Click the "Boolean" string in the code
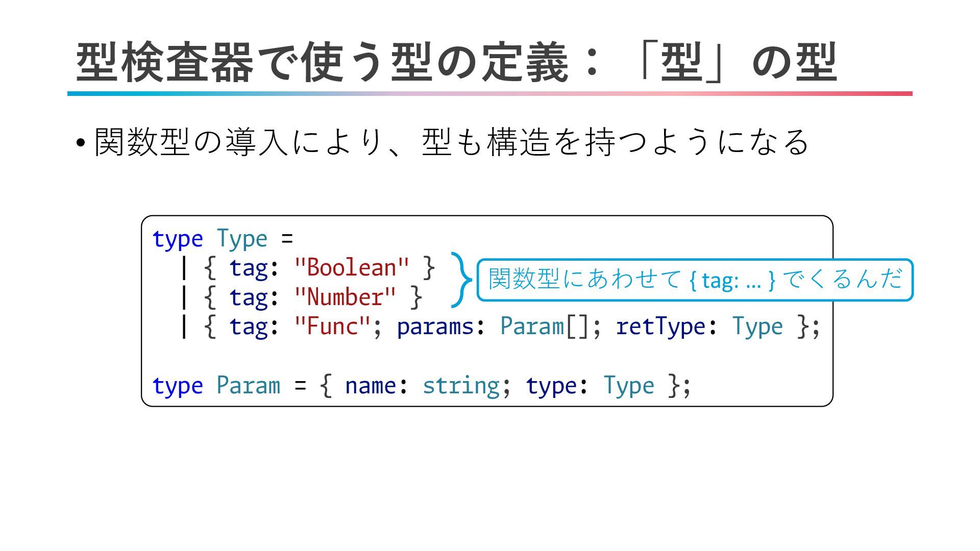This screenshot has height=551, width=980. (352, 267)
